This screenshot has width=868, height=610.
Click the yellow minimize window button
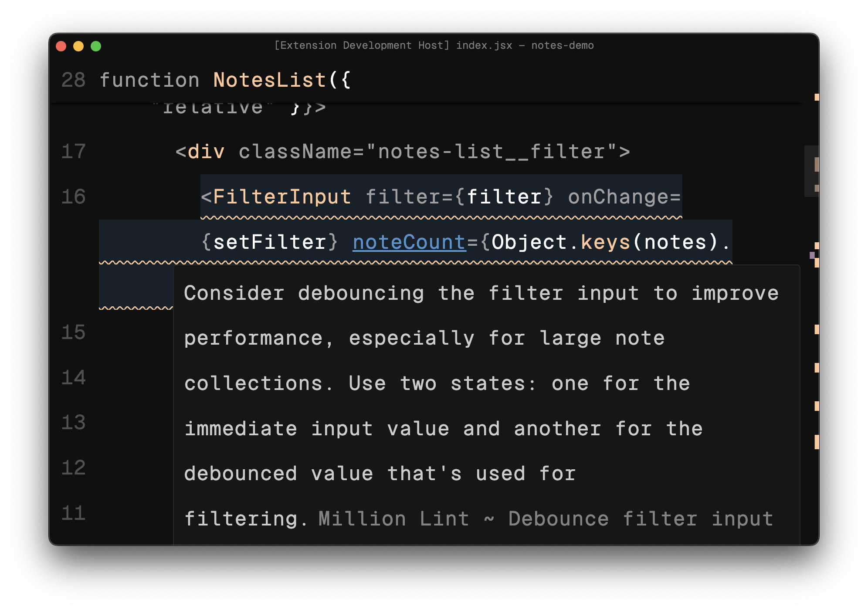click(x=78, y=46)
